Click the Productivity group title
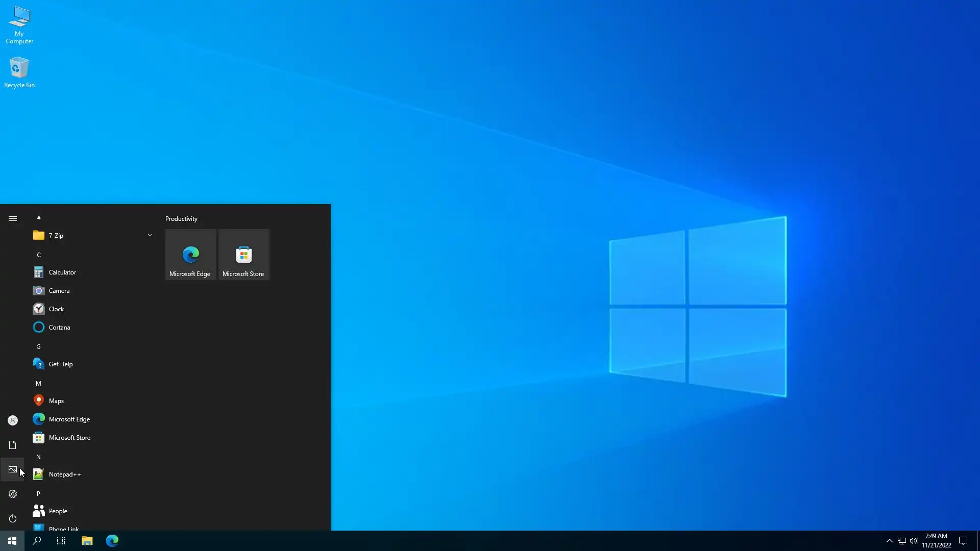Screen dimensions: 980x551 tap(181, 218)
